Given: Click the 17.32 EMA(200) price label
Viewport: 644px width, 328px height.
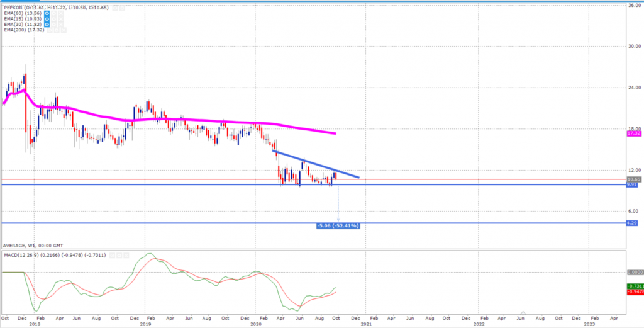Looking at the screenshot, I should (x=634, y=133).
